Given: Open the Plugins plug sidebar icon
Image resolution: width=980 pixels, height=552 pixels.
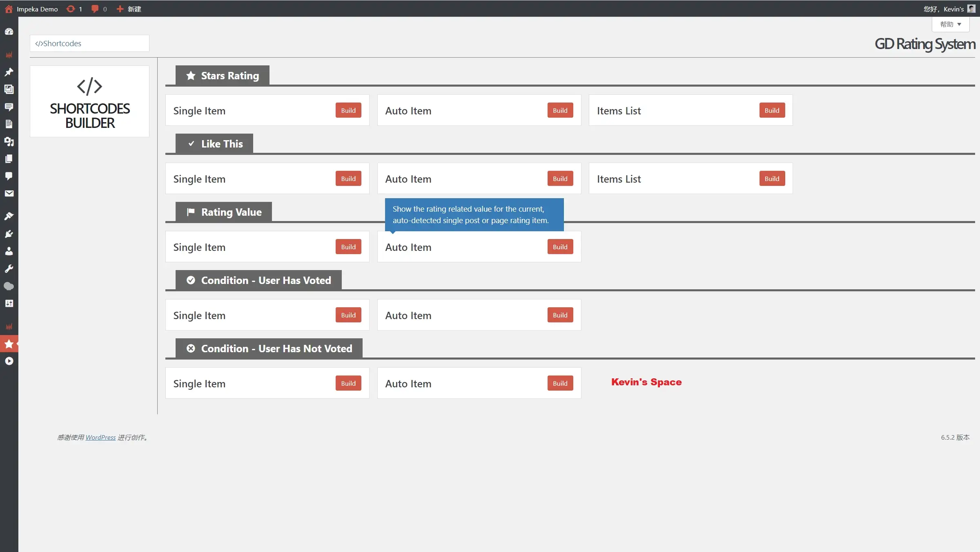Looking at the screenshot, I should [9, 234].
